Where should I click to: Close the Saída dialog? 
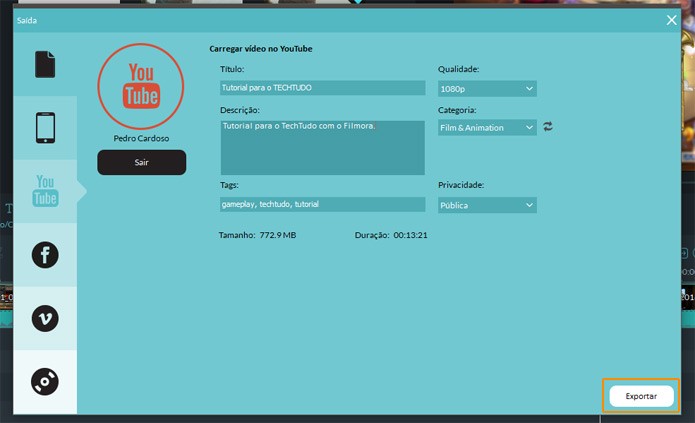(672, 20)
